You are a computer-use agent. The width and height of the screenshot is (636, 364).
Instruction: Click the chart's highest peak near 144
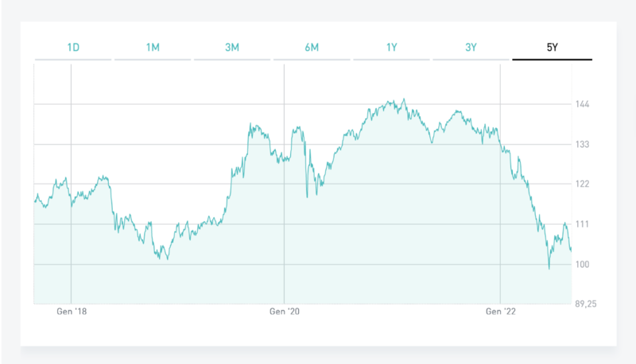click(x=404, y=99)
